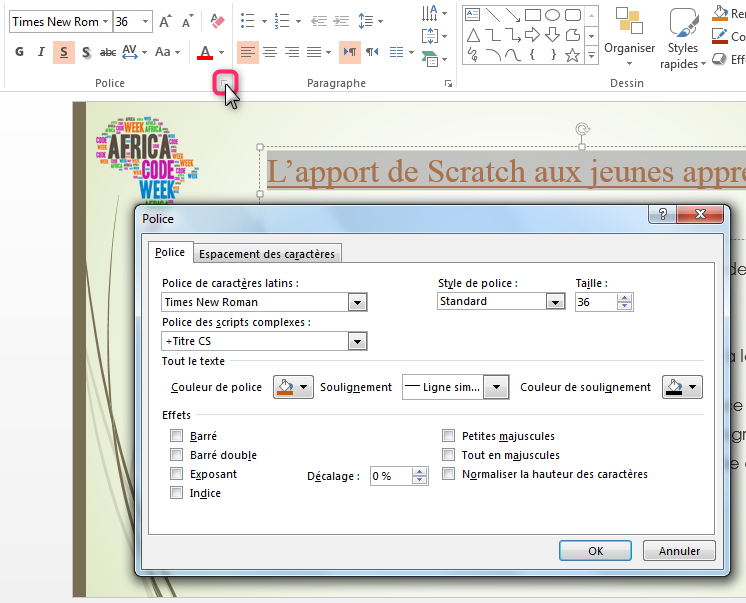Toggle Normaliser la hauteur des caractères
The height and width of the screenshot is (603, 746).
tap(448, 474)
